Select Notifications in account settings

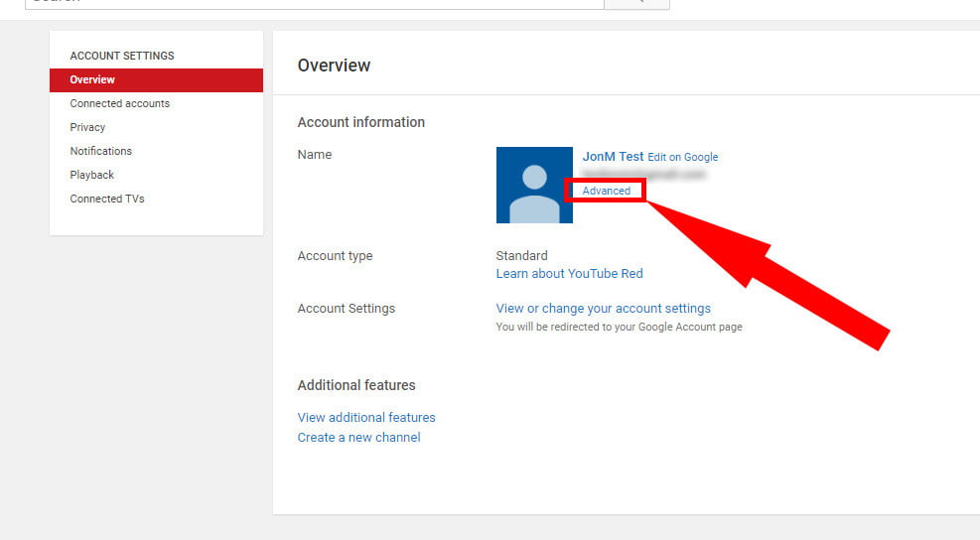coord(100,151)
